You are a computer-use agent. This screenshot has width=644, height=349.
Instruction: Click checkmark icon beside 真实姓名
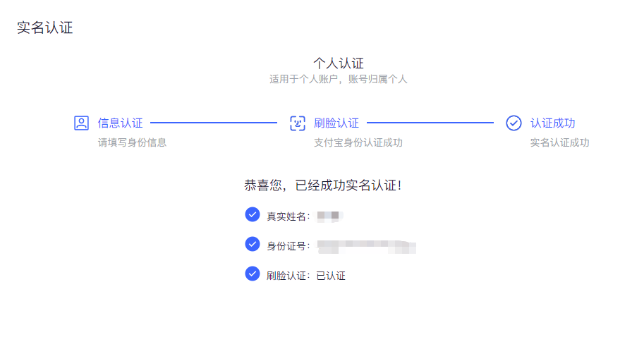click(x=253, y=214)
